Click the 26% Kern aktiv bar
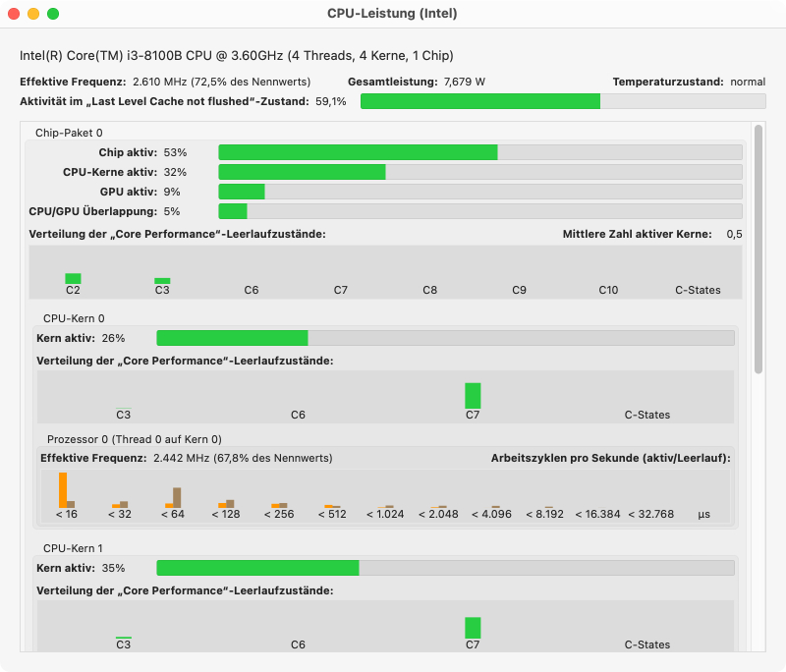The height and width of the screenshot is (672, 786). click(x=446, y=338)
